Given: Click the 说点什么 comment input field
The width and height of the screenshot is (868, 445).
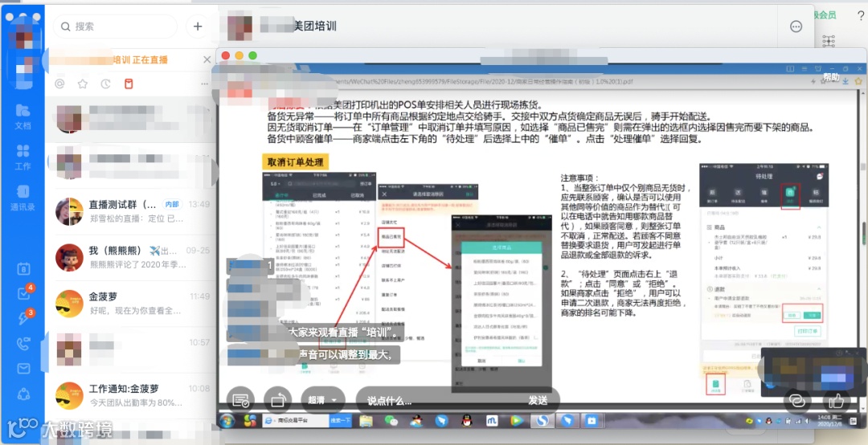Looking at the screenshot, I should click(437, 400).
